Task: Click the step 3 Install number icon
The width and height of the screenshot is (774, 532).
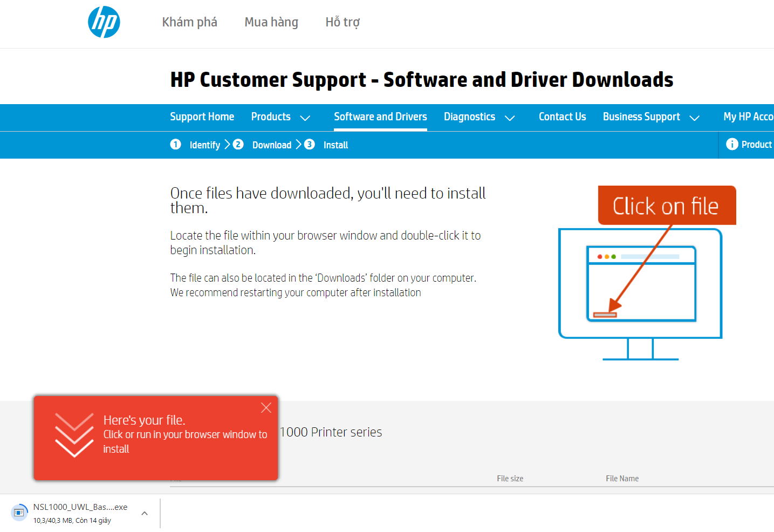Action: [x=310, y=144]
